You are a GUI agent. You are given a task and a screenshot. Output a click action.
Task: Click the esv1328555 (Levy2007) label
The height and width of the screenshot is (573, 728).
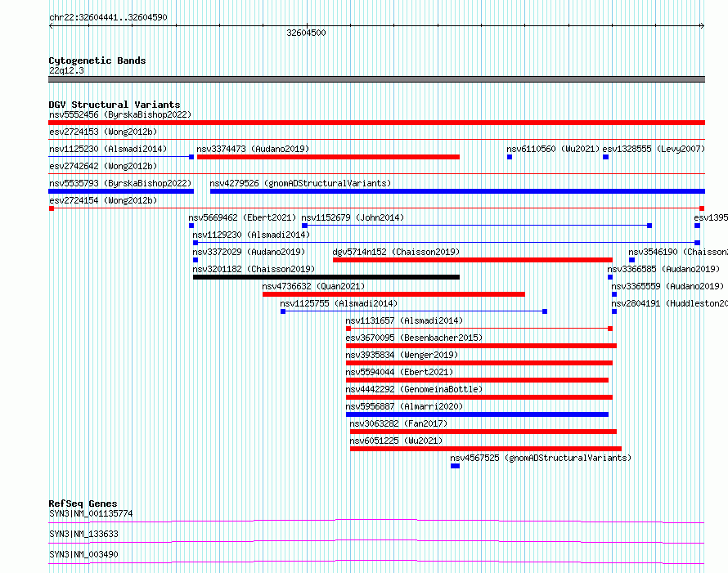click(x=654, y=149)
